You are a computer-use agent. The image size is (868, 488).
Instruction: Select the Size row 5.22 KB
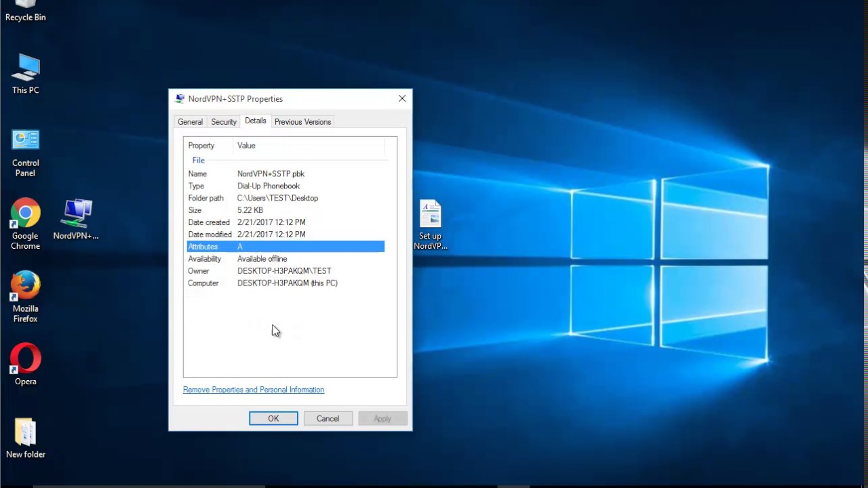tap(285, 210)
